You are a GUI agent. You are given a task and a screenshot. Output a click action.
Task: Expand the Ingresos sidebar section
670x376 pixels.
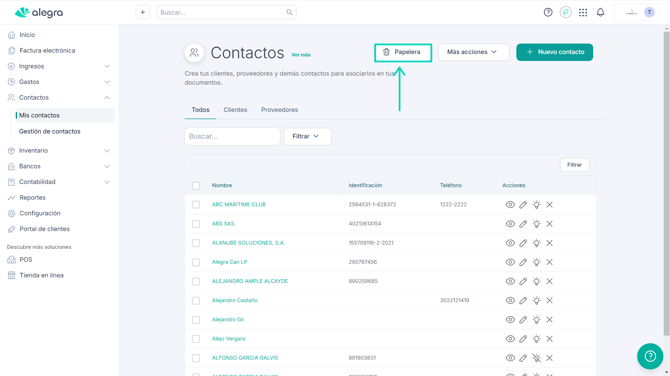click(x=58, y=66)
